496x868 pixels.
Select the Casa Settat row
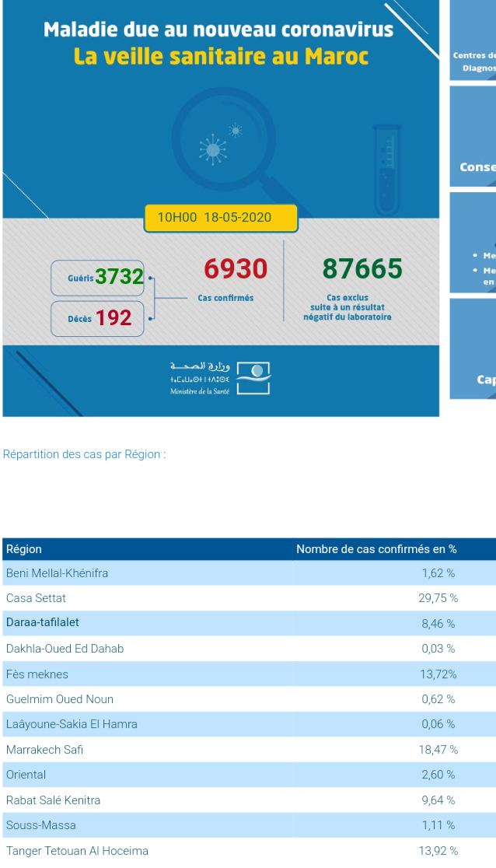pos(249,598)
